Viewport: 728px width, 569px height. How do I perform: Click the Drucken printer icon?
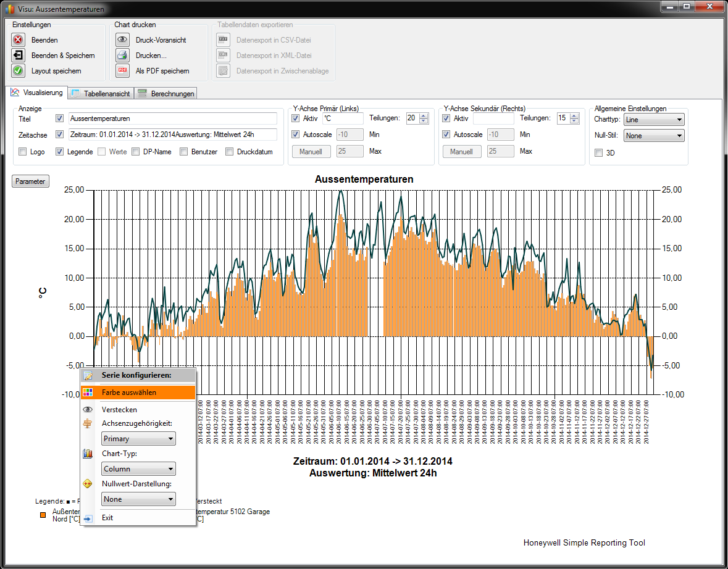[x=123, y=55]
